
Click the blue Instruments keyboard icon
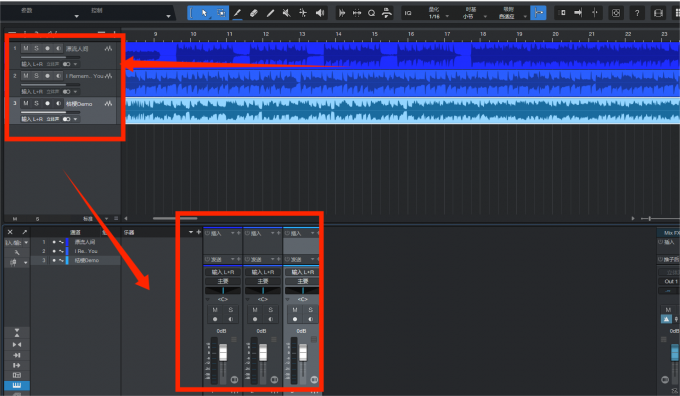point(17,385)
